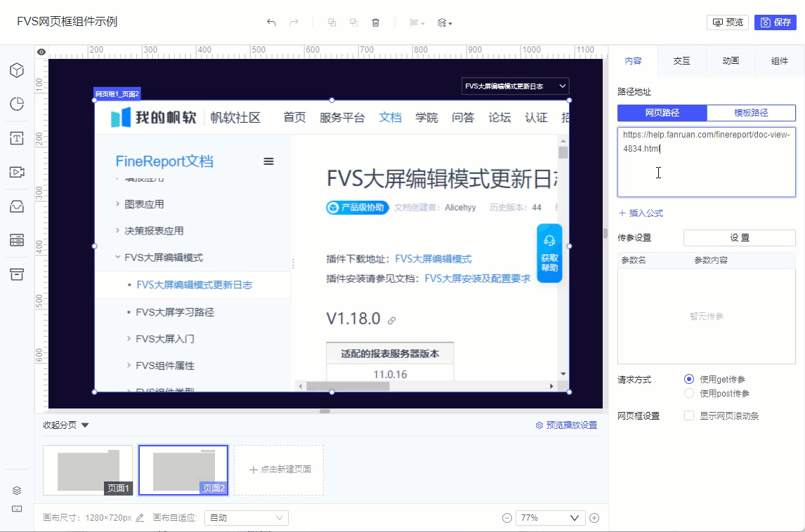The height and width of the screenshot is (532, 805).
Task: Click the 设置 parameter button
Action: point(739,237)
